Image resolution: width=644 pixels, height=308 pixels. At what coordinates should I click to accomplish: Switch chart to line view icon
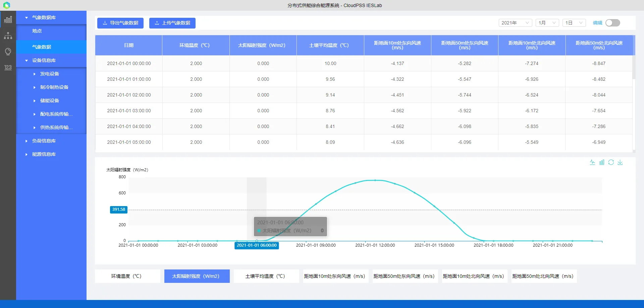point(593,162)
